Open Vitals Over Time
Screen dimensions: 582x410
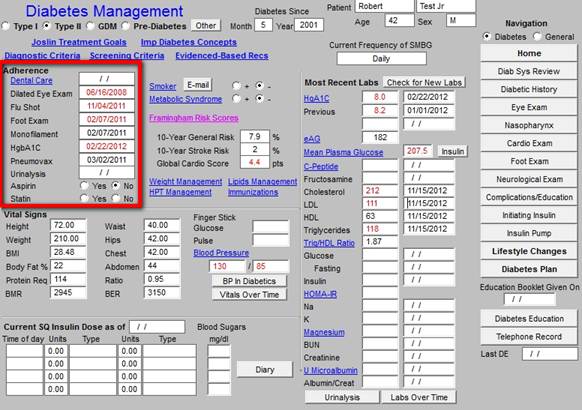click(249, 295)
